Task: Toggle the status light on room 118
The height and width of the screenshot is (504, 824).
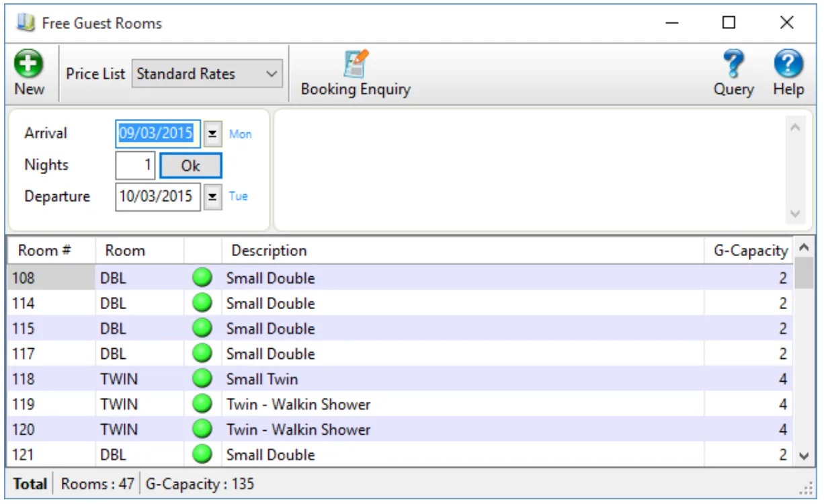Action: click(x=201, y=378)
